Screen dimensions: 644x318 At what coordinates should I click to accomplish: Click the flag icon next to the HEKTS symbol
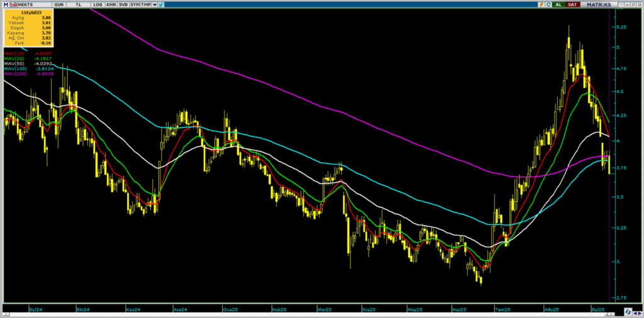[x=14, y=4]
